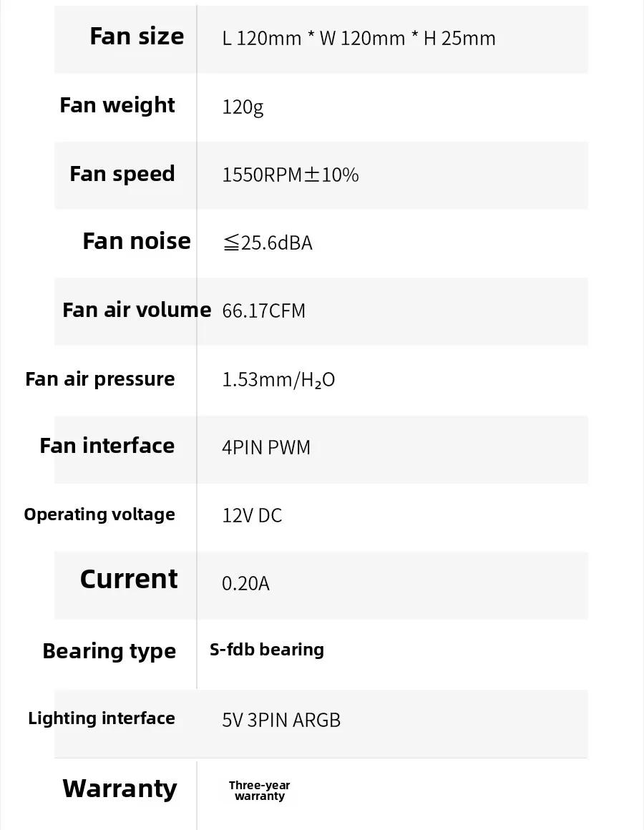Click the Operating voltage label
Screen dimensions: 644x830
coord(99,514)
